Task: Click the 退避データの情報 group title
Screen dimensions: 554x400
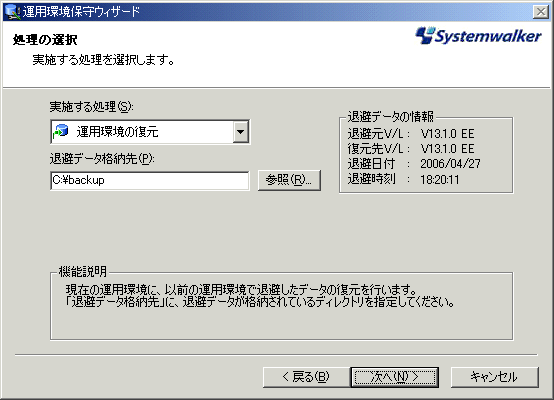Action: [x=390, y=116]
